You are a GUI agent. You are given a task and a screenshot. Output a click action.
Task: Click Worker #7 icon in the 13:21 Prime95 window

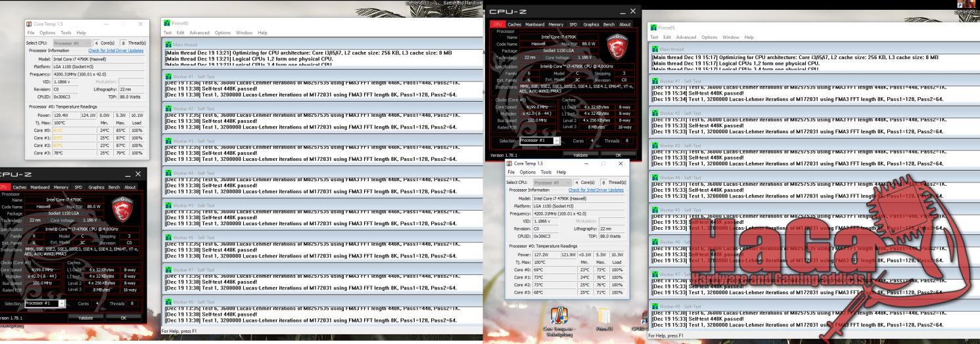coord(167,269)
